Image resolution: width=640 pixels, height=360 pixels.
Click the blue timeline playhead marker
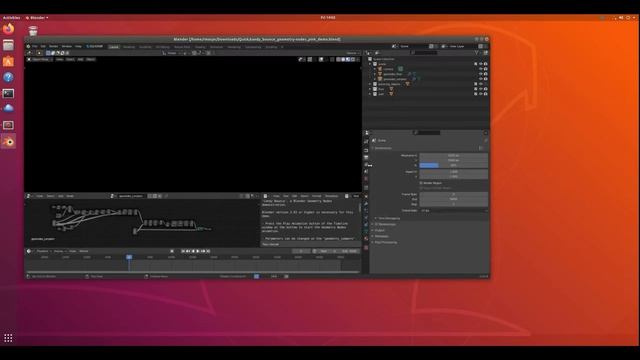(129, 257)
